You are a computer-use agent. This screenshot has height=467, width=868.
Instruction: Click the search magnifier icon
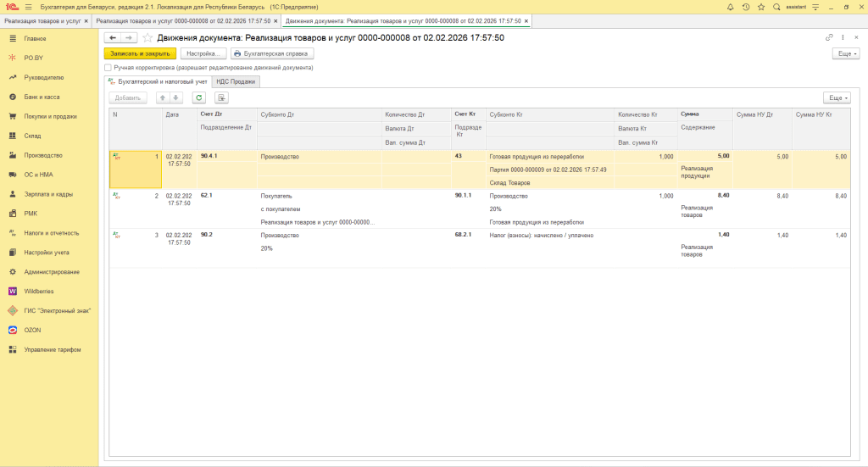point(776,7)
